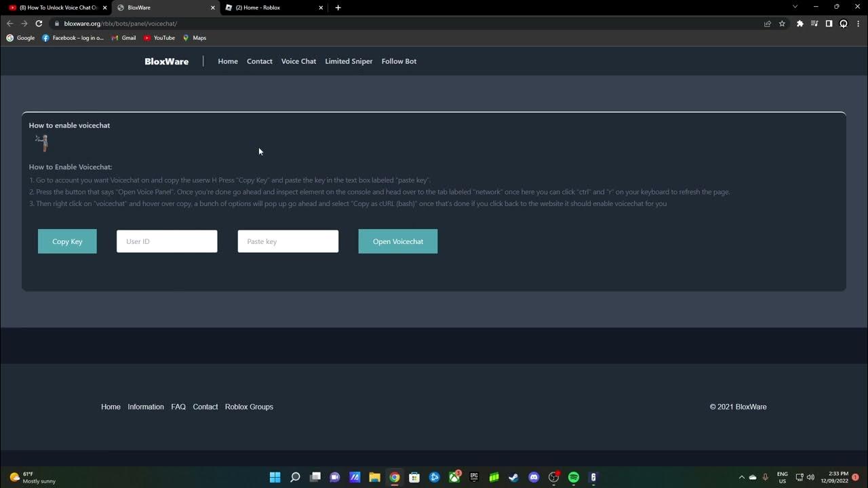This screenshot has width=868, height=488.
Task: Click the Open Voicechat button
Action: pyautogui.click(x=398, y=241)
